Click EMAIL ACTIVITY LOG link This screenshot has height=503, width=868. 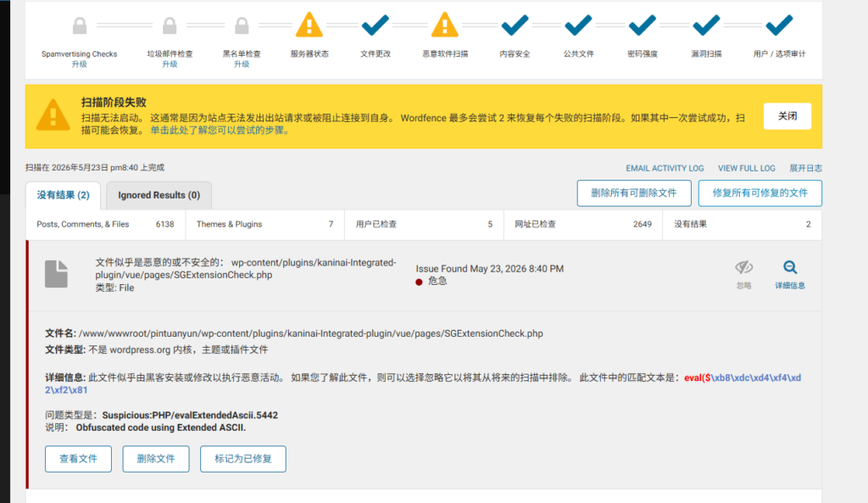click(665, 169)
